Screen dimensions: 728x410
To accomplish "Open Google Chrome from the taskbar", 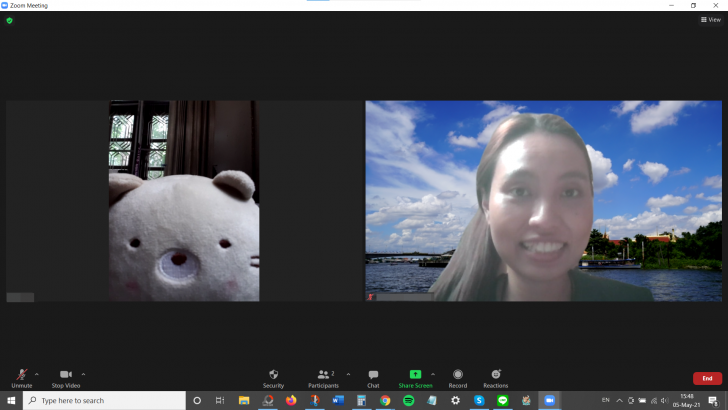I will [385, 400].
